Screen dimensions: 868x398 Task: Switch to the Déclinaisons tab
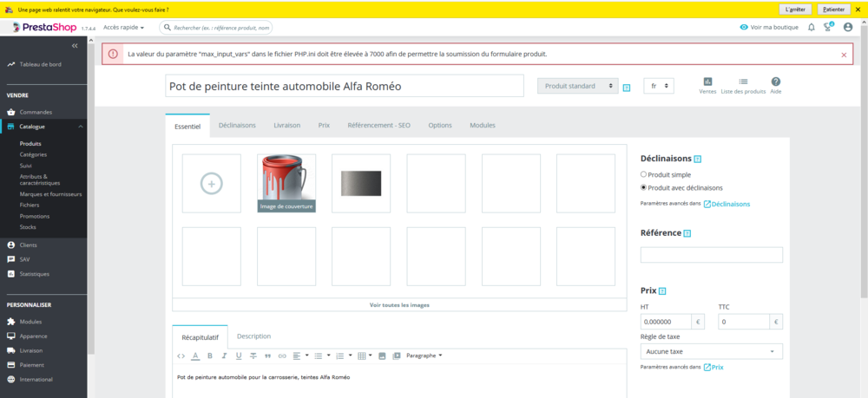237,126
